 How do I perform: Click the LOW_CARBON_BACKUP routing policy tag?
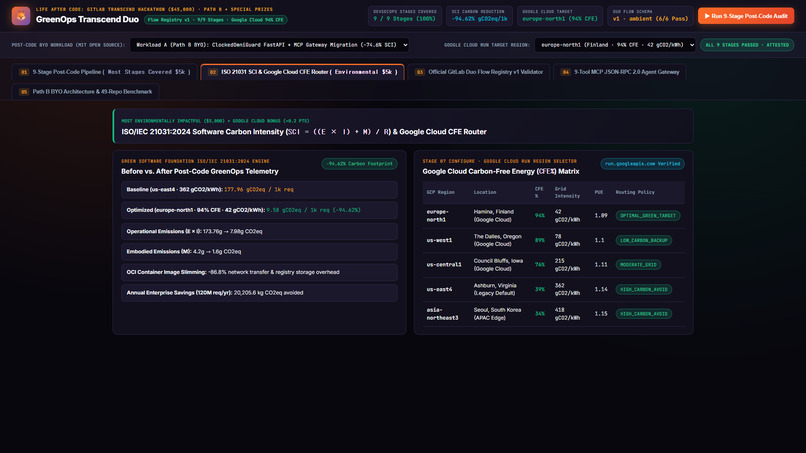point(644,240)
